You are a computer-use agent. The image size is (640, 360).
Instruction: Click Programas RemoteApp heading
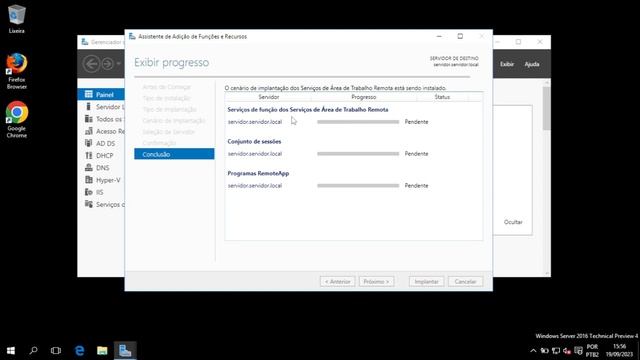tap(258, 173)
